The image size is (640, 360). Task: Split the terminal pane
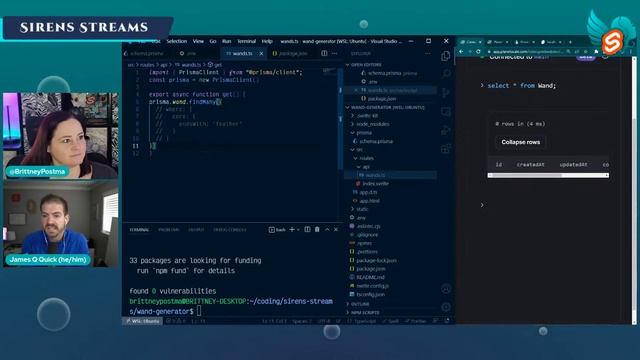click(307, 230)
